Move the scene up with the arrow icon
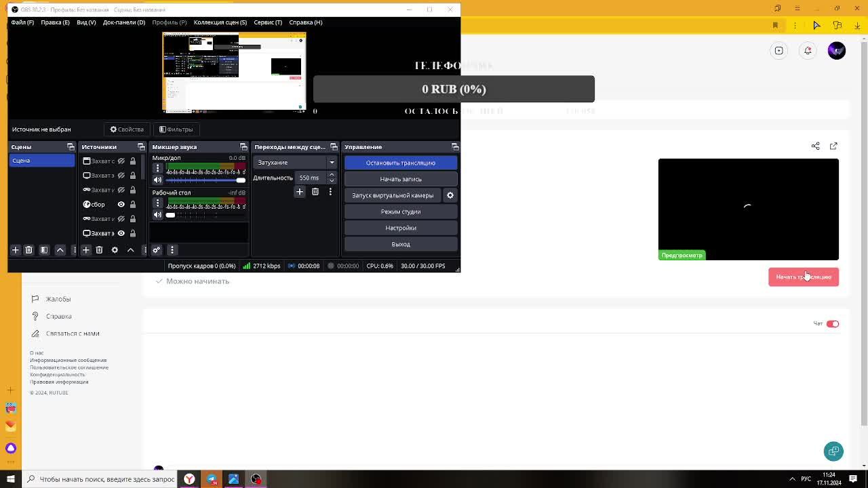This screenshot has height=488, width=868. point(60,250)
